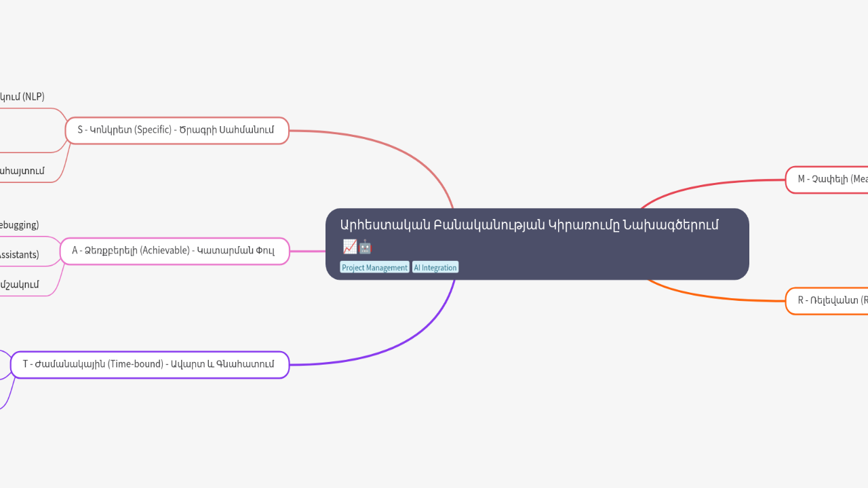
Task: Click the child node ending with 'assistants)'
Action: click(x=19, y=256)
